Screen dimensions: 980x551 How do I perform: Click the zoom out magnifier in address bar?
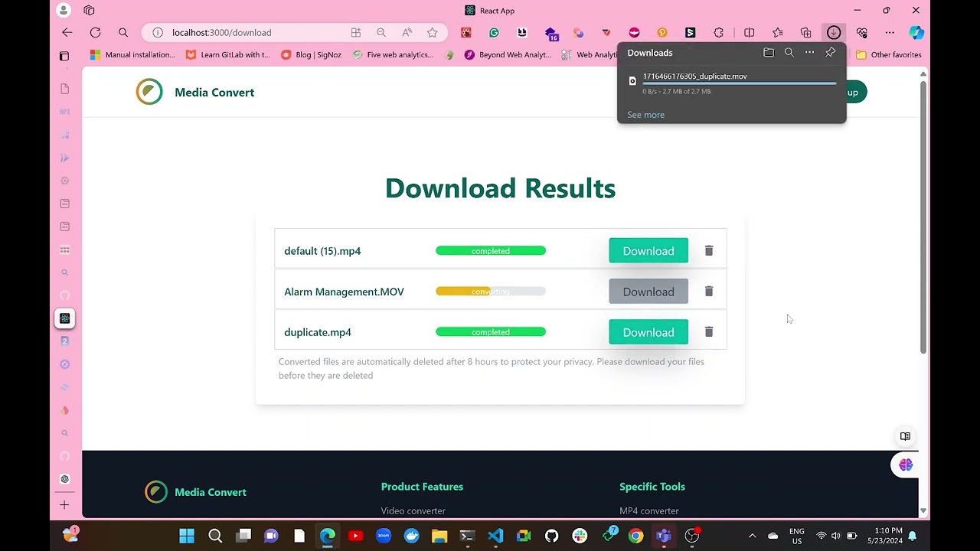pos(381,33)
